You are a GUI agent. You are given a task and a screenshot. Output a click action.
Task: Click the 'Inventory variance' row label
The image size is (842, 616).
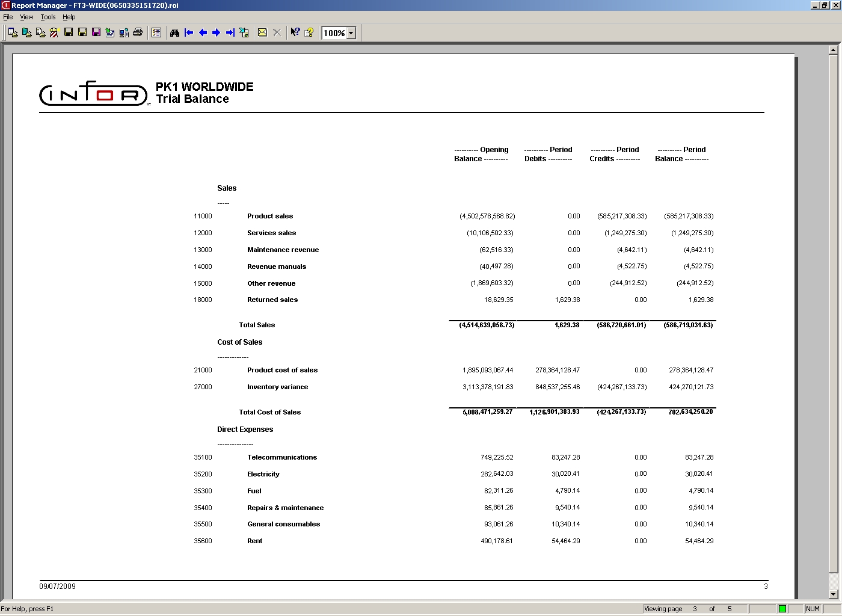277,387
